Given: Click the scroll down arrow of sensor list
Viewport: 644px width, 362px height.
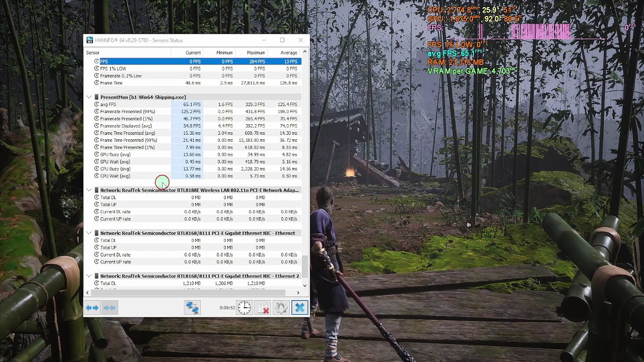Looking at the screenshot, I should pyautogui.click(x=305, y=286).
